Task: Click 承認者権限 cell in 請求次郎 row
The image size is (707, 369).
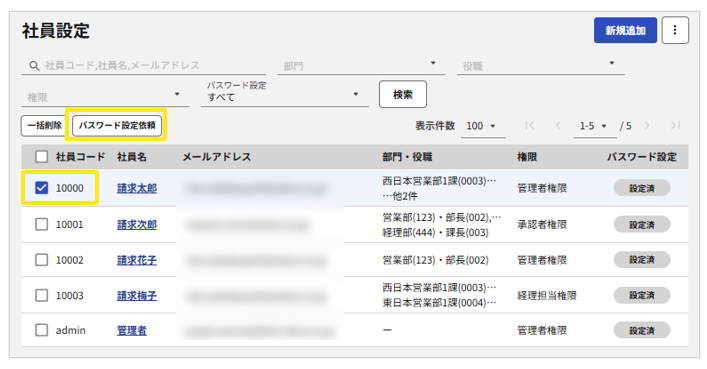Action: [542, 224]
